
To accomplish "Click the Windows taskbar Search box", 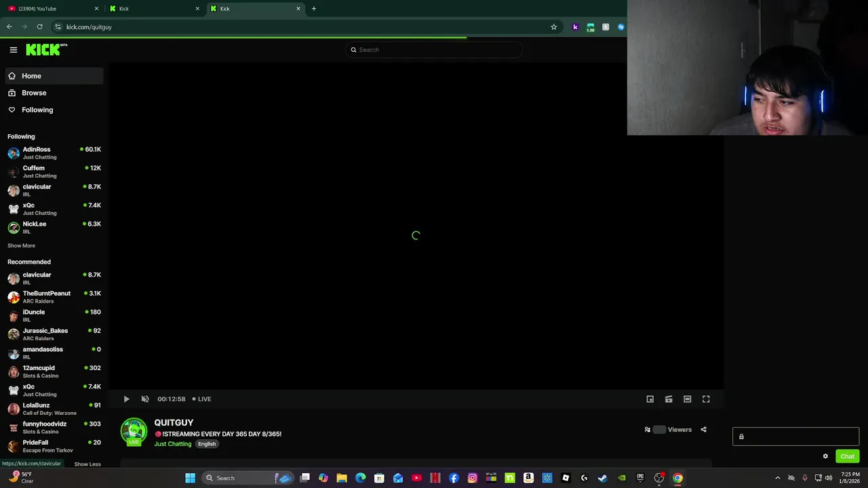I will coord(248,478).
